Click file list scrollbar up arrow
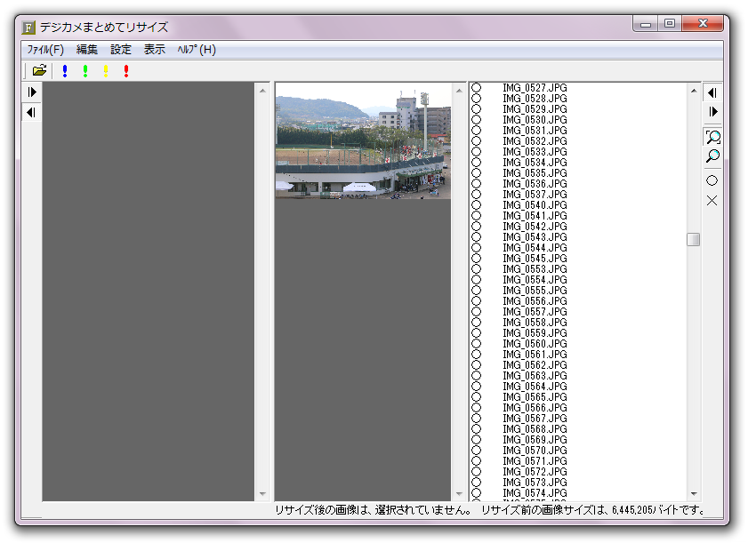756x551 pixels. point(694,91)
